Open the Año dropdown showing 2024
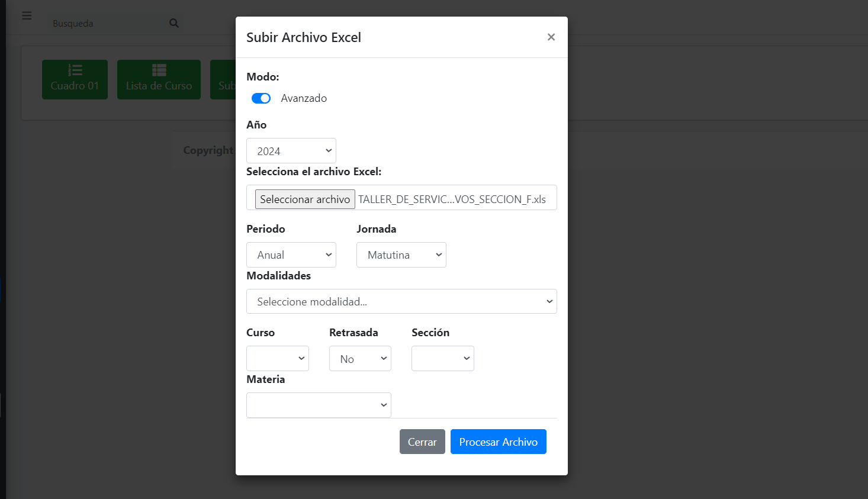Image resolution: width=868 pixels, height=499 pixels. [x=291, y=151]
